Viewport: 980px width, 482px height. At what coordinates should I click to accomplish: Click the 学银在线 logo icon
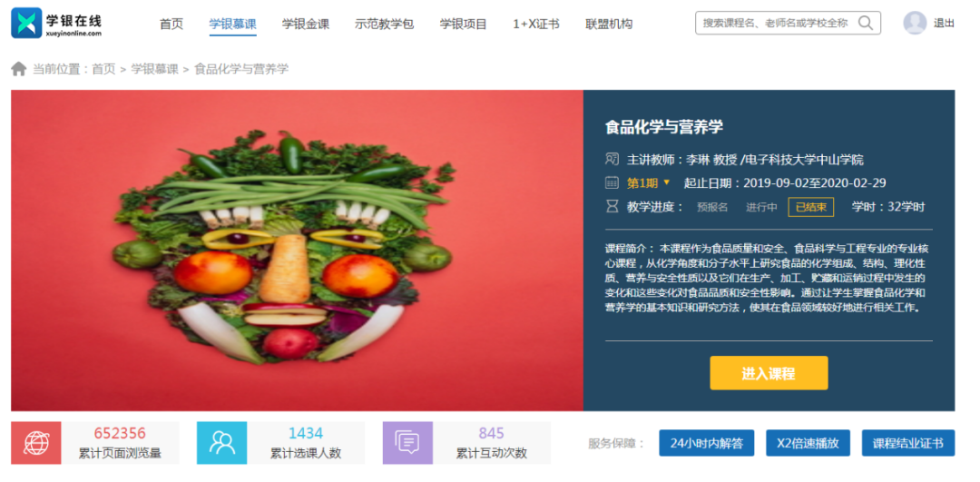26,23
